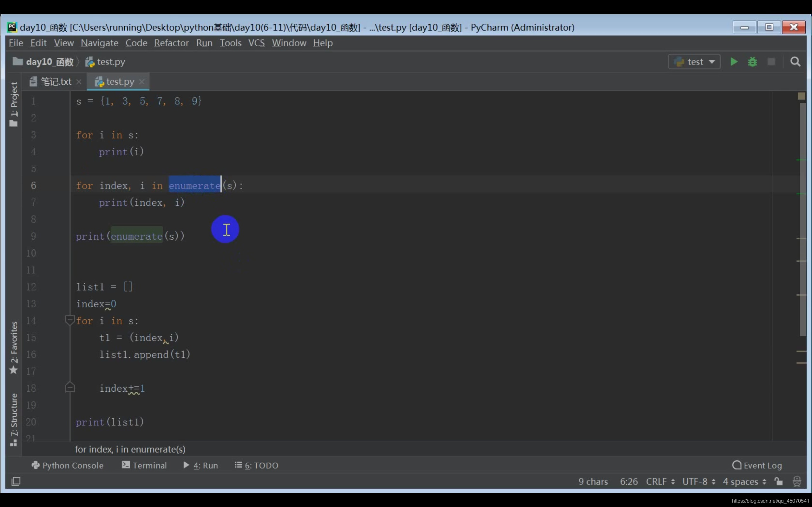This screenshot has width=812, height=507.
Task: Click the Hector inspector icon in status bar
Action: 796,482
